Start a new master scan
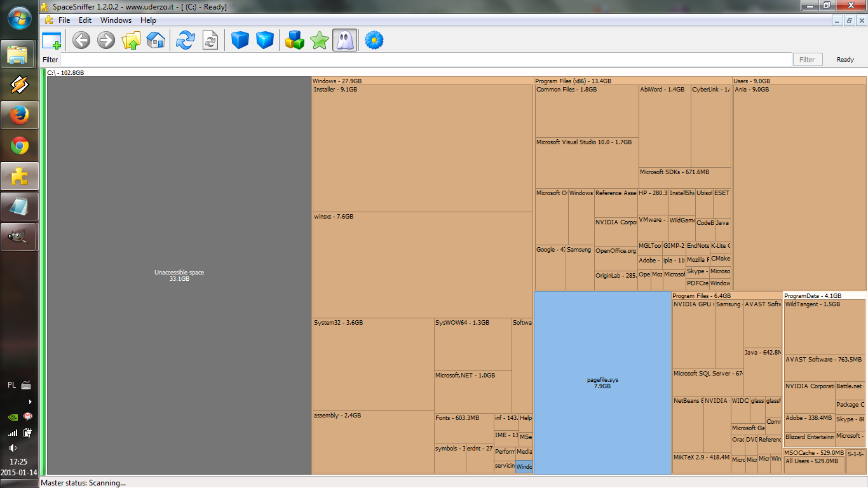The height and width of the screenshot is (488, 868). 185,41
